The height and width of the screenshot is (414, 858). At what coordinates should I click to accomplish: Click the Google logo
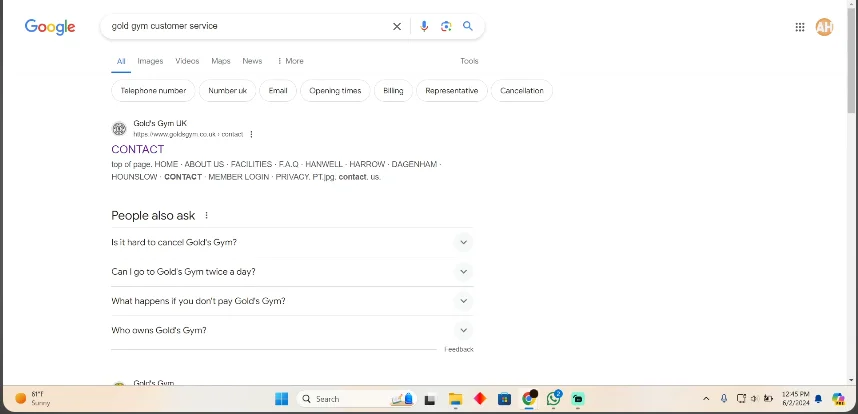[50, 27]
